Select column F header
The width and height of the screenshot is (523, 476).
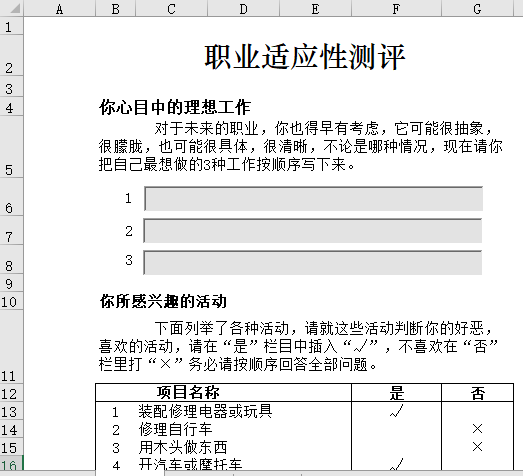(396, 8)
